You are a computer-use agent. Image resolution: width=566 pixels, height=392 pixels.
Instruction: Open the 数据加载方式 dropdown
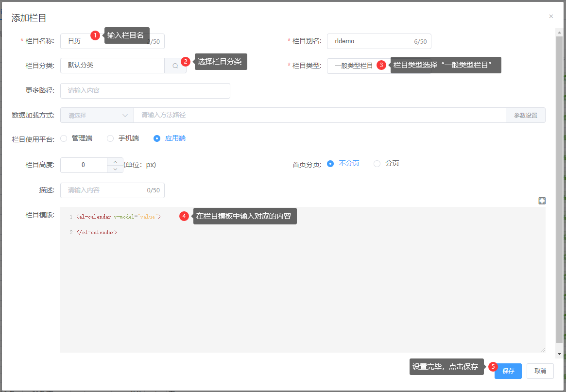point(97,115)
